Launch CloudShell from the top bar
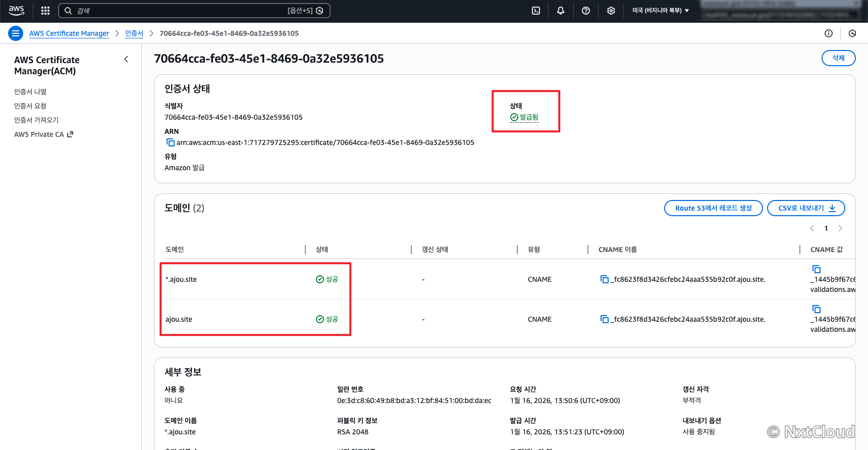The width and height of the screenshot is (868, 450). (536, 11)
